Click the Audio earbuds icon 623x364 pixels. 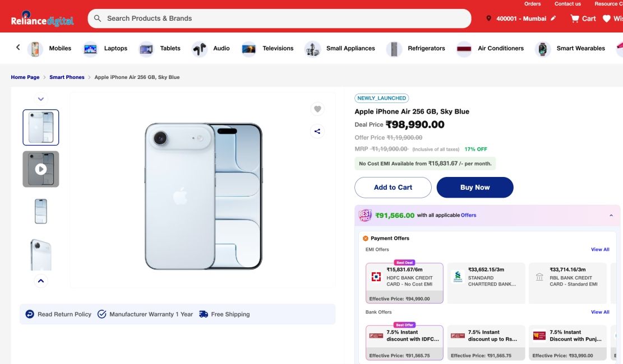click(x=200, y=49)
